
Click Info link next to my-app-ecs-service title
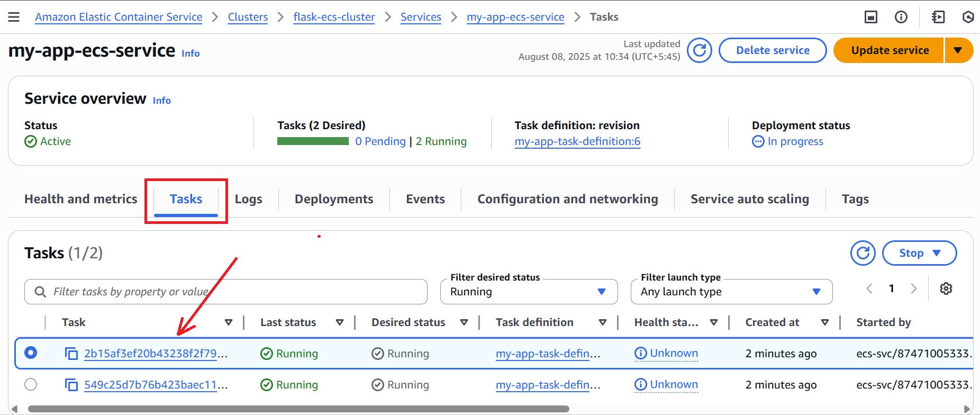[x=190, y=53]
